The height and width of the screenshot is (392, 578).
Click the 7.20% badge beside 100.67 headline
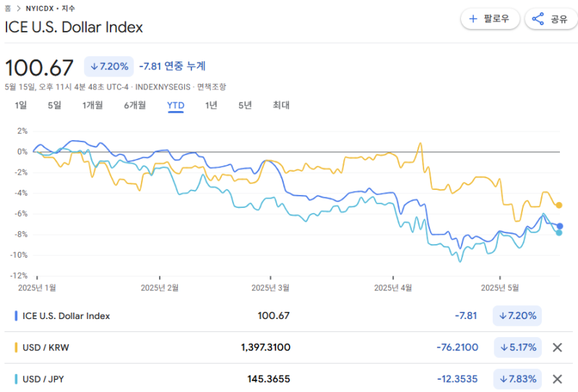click(x=109, y=66)
